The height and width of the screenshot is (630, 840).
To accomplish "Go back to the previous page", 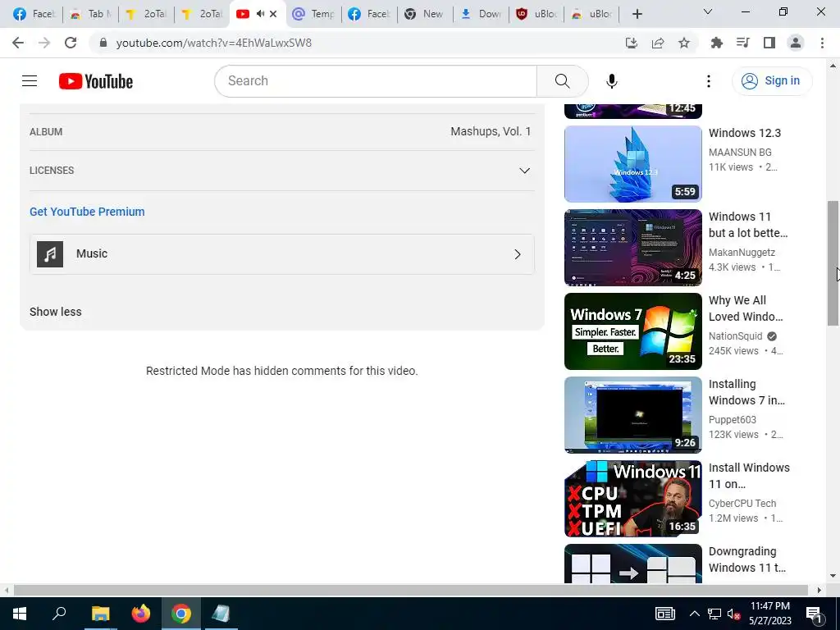I will point(18,43).
